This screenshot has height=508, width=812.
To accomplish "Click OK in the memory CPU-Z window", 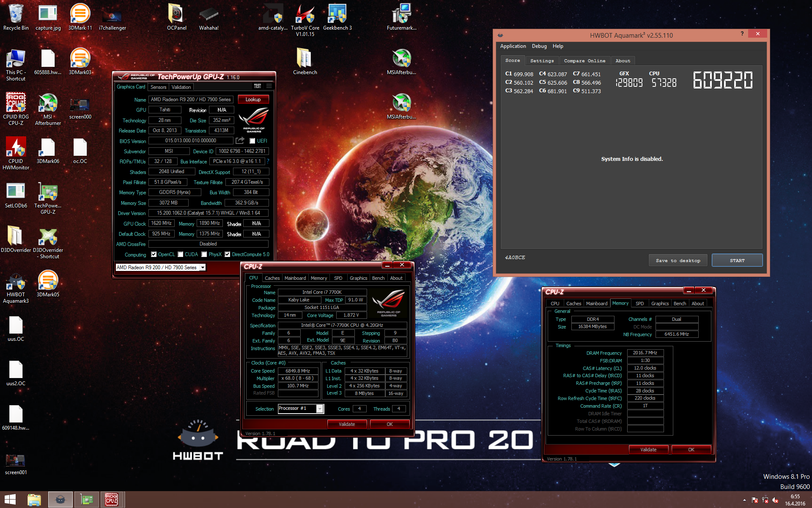I will [691, 450].
